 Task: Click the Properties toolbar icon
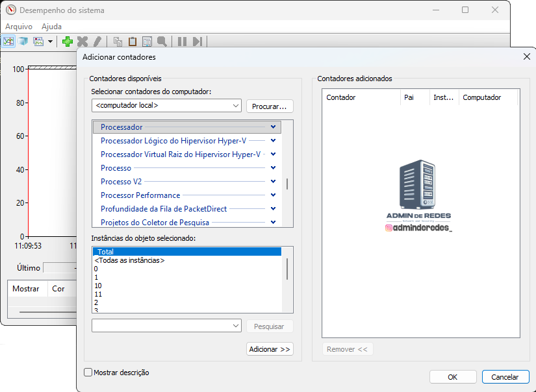(147, 42)
